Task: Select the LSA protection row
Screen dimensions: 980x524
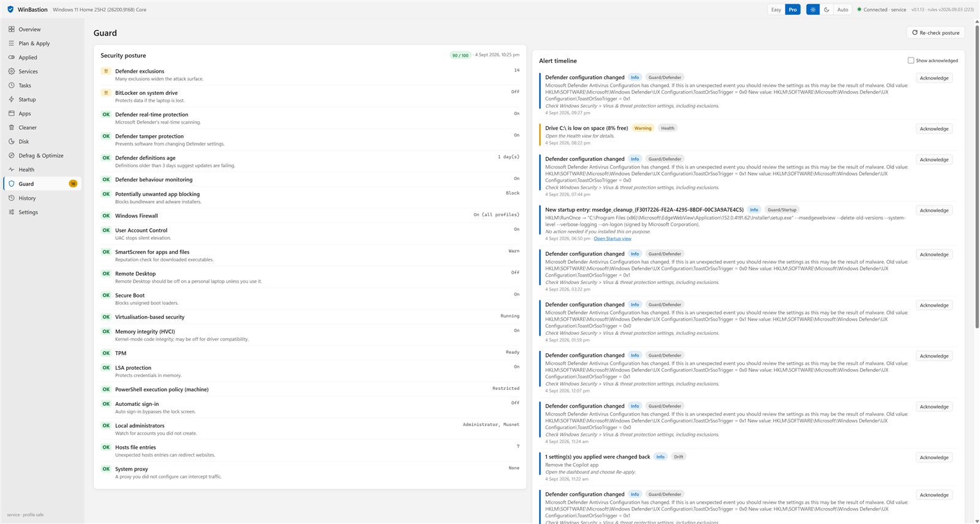Action: pyautogui.click(x=310, y=372)
